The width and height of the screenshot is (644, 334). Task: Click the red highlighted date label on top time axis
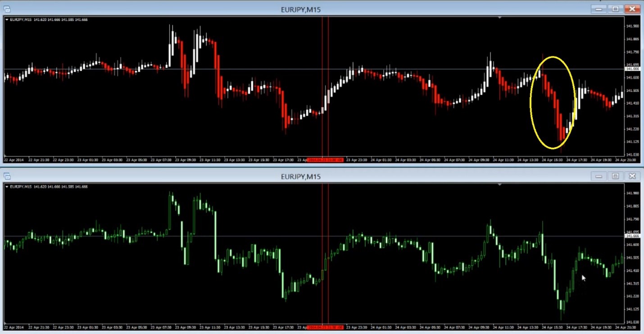tap(325, 160)
